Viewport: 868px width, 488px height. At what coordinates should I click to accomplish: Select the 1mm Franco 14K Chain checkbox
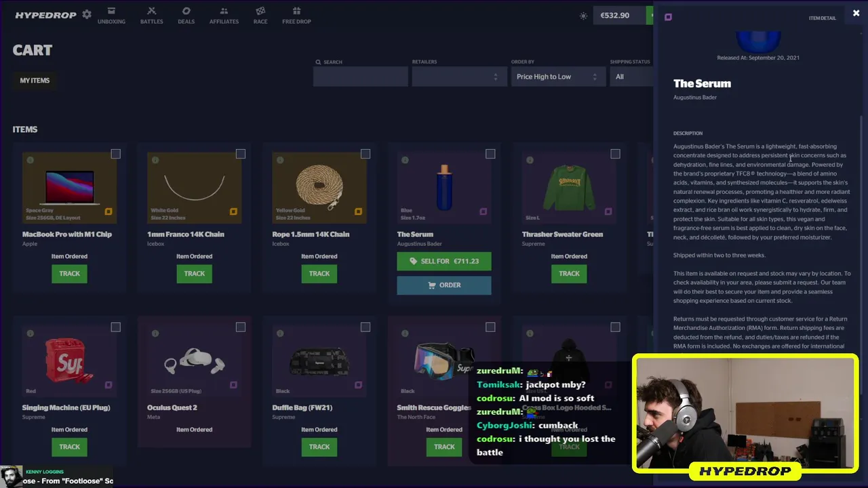tap(241, 154)
